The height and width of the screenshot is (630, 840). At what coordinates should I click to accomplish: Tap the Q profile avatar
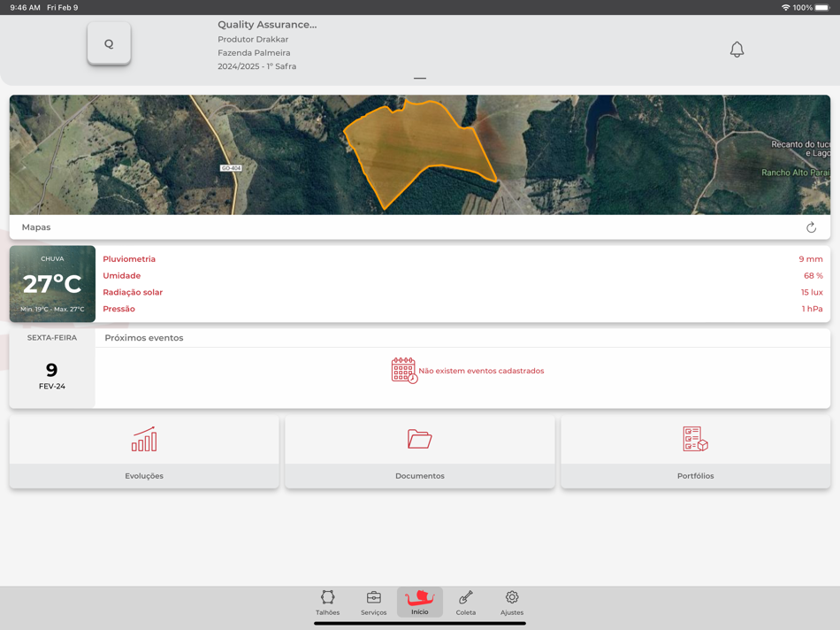click(109, 43)
